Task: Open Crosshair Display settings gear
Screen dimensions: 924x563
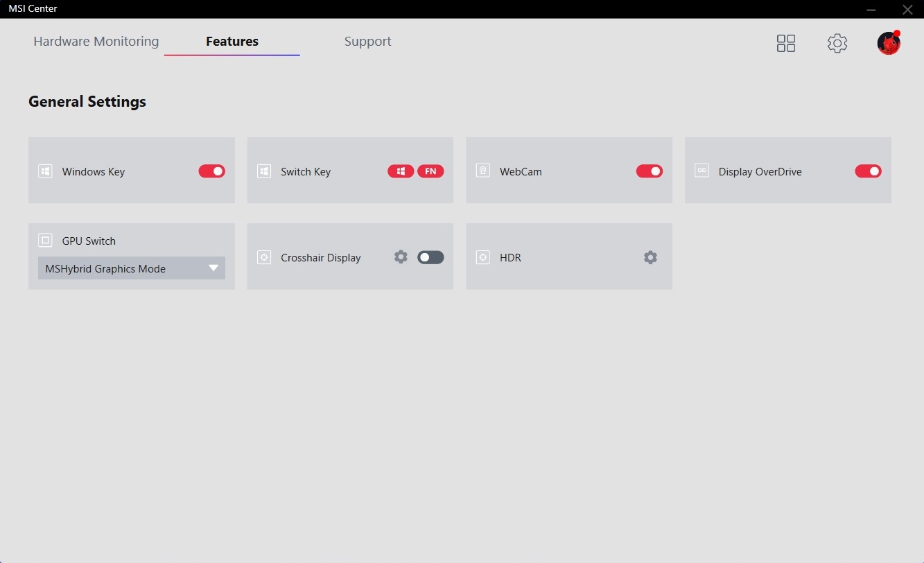Action: (401, 257)
